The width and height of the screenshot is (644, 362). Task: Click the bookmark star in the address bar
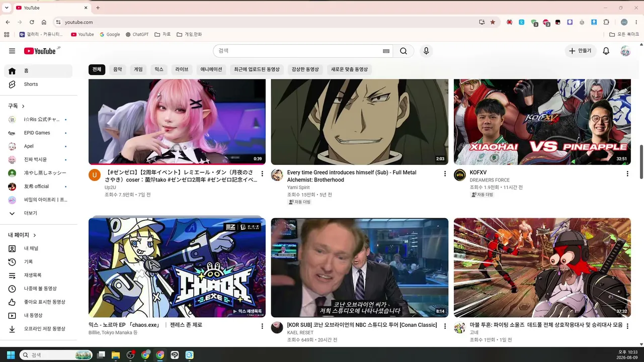(493, 22)
